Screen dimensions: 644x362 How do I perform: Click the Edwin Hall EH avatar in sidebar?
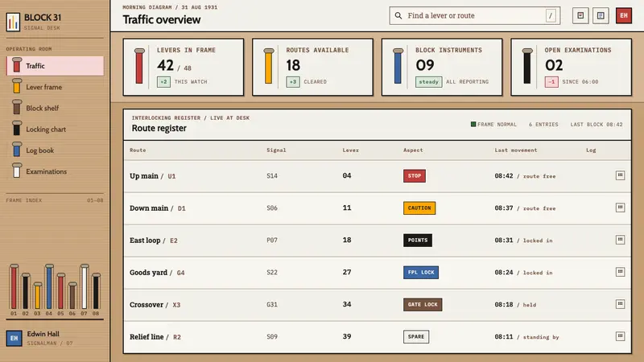(14, 338)
